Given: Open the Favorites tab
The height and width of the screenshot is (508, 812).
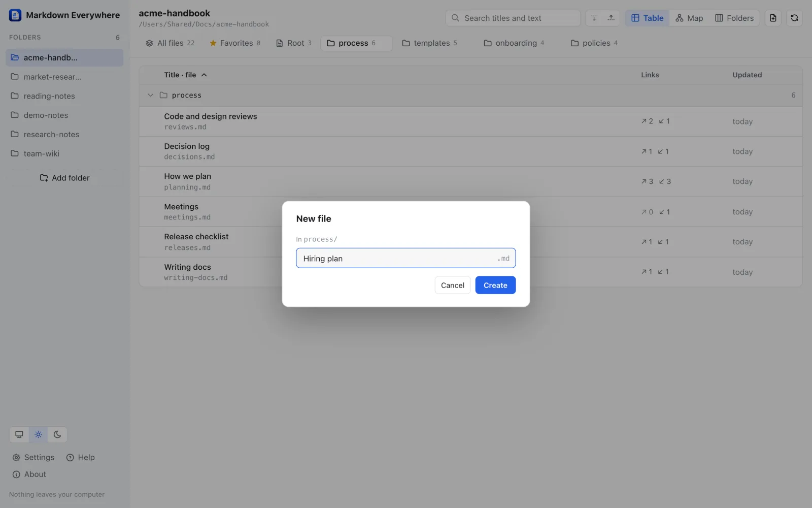Looking at the screenshot, I should tap(235, 43).
